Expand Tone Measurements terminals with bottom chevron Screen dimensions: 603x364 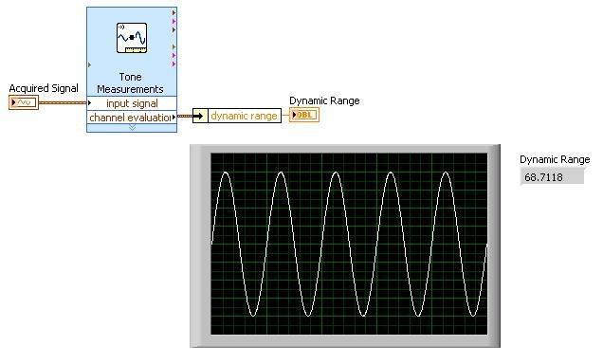point(132,128)
